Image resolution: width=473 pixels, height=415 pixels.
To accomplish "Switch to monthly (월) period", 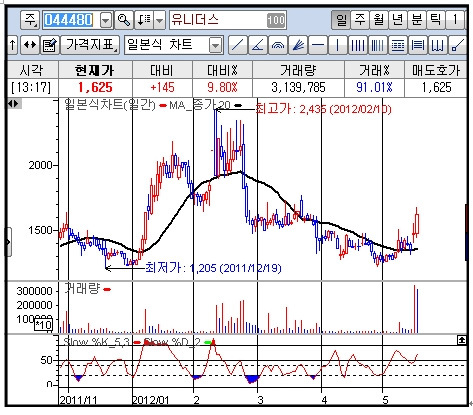I will [x=379, y=20].
